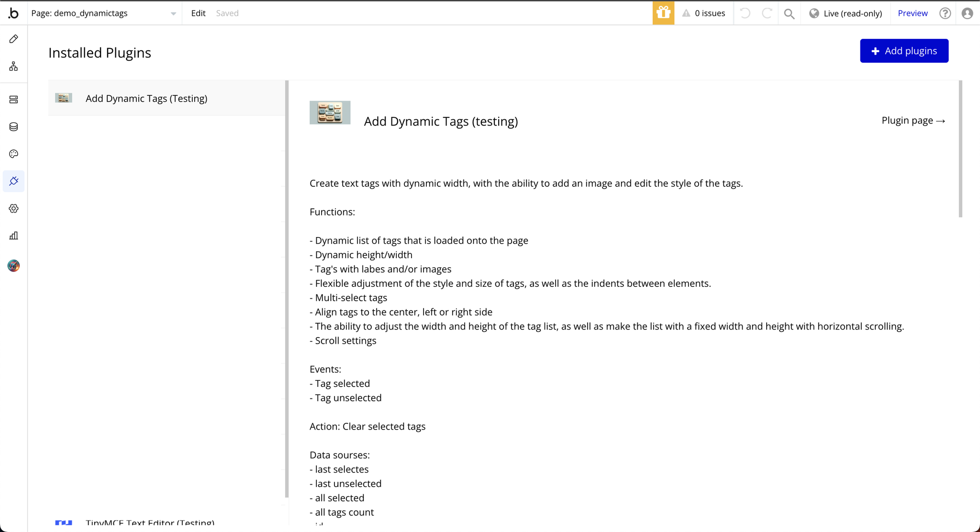Select the Plugins plug icon
Viewport: 980px width, 532px height.
click(13, 181)
